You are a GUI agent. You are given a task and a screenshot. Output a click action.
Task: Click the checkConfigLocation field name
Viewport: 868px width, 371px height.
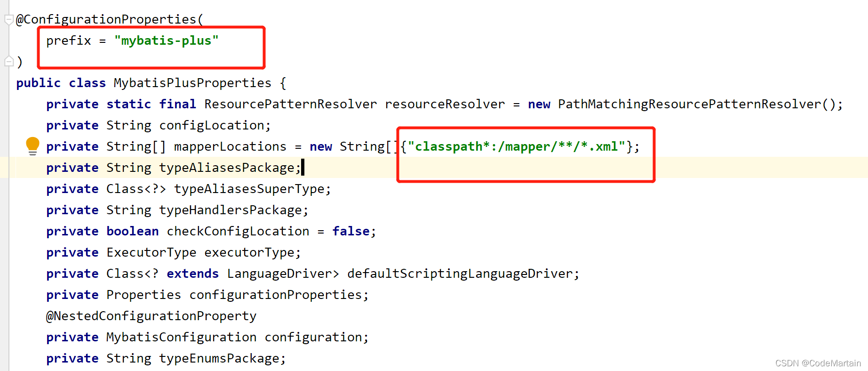[238, 231]
